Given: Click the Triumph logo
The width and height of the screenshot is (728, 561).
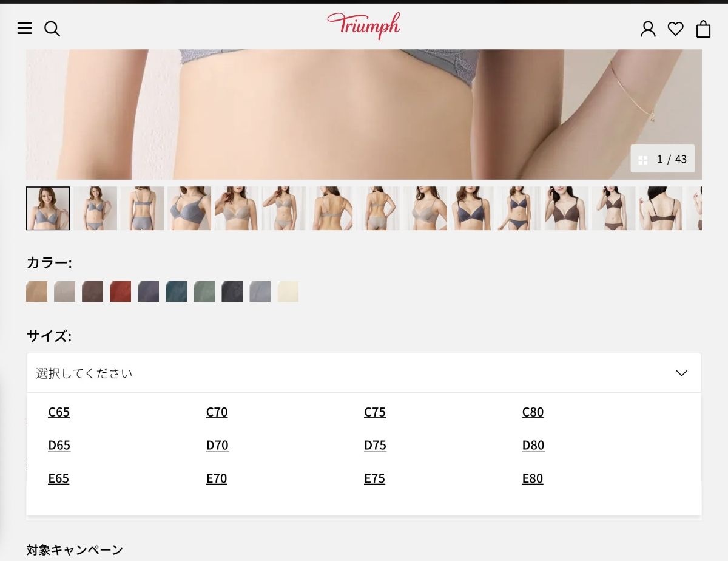Looking at the screenshot, I should point(363,25).
